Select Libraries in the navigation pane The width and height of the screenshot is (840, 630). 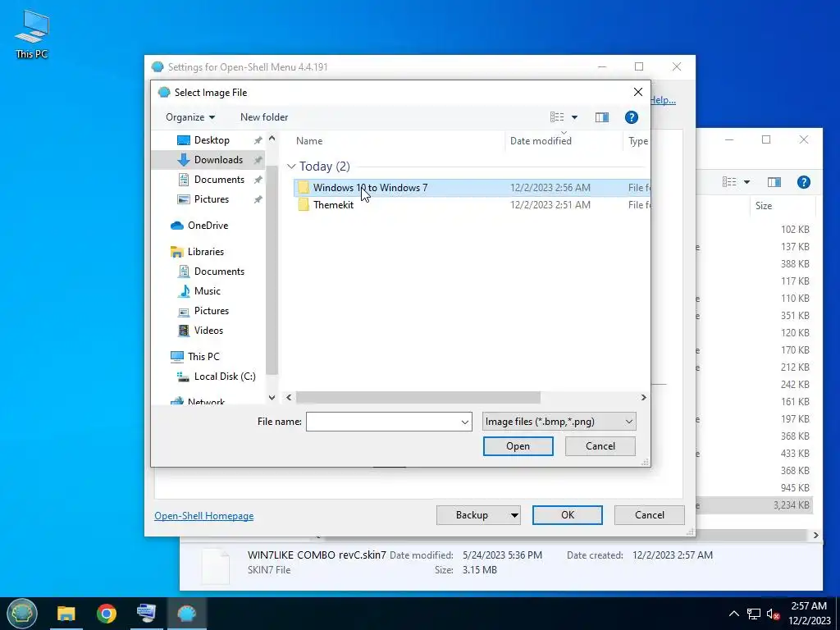206,252
